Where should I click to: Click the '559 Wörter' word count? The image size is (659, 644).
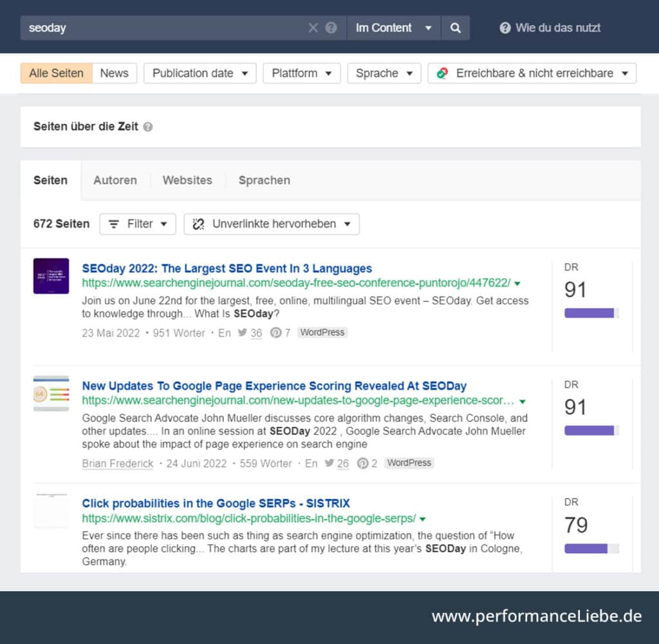pyautogui.click(x=266, y=464)
